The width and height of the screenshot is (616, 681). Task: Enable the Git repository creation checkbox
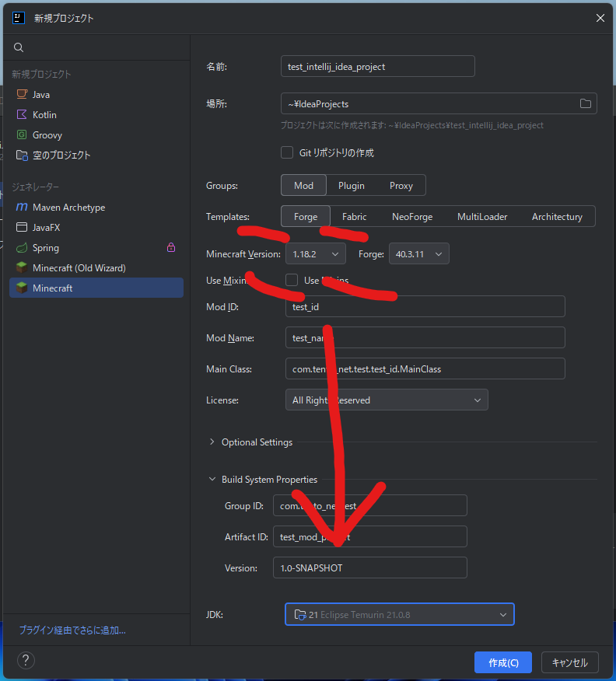287,153
